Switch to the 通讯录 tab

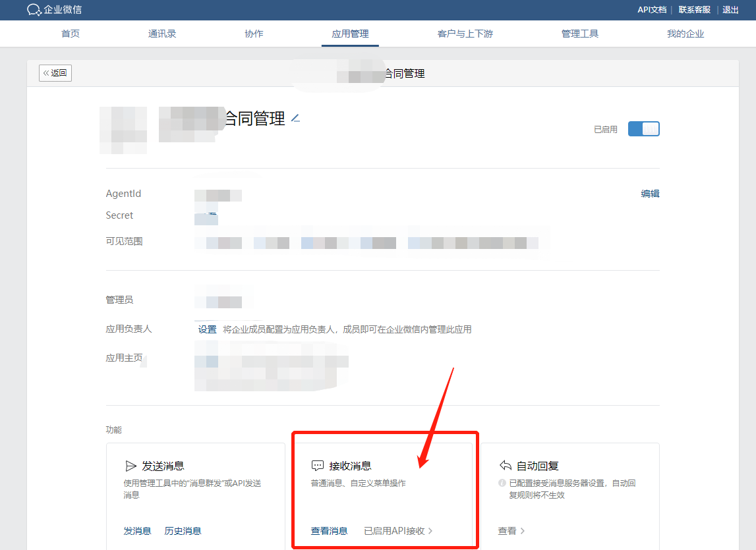(x=162, y=33)
